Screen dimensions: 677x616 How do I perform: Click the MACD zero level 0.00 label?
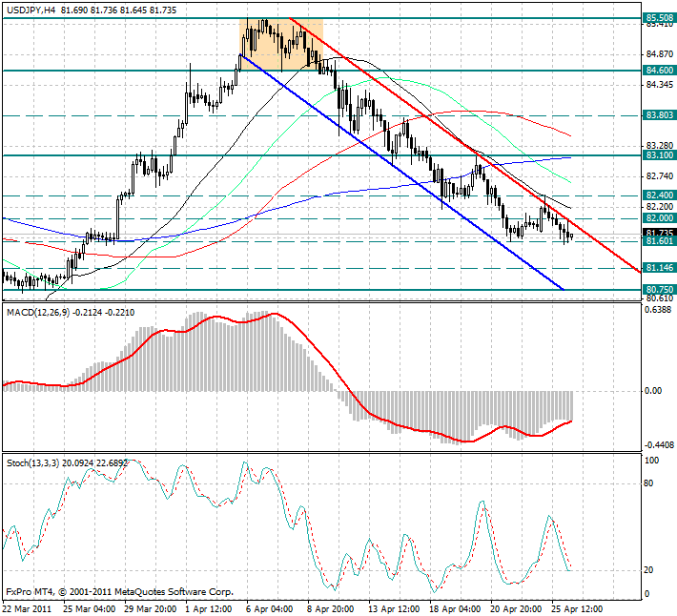[x=653, y=391]
